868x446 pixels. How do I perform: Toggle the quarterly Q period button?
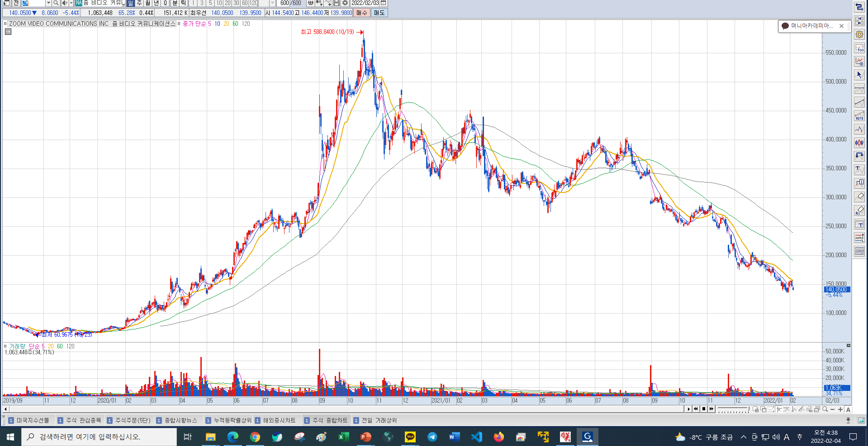coord(166,3)
